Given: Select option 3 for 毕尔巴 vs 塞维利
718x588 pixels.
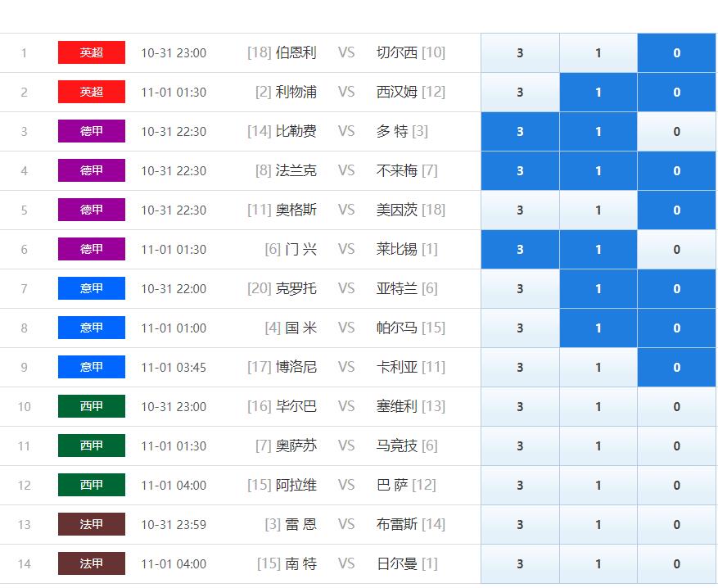Looking at the screenshot, I should (x=520, y=407).
